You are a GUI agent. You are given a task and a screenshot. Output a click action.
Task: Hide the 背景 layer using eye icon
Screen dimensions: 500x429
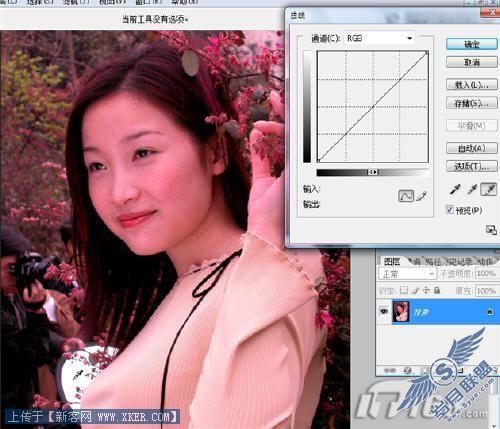point(384,311)
